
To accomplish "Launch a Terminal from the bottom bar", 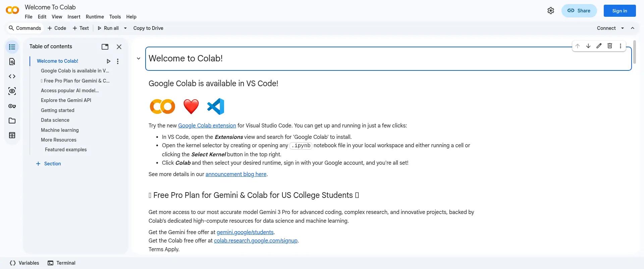I will coord(61,263).
